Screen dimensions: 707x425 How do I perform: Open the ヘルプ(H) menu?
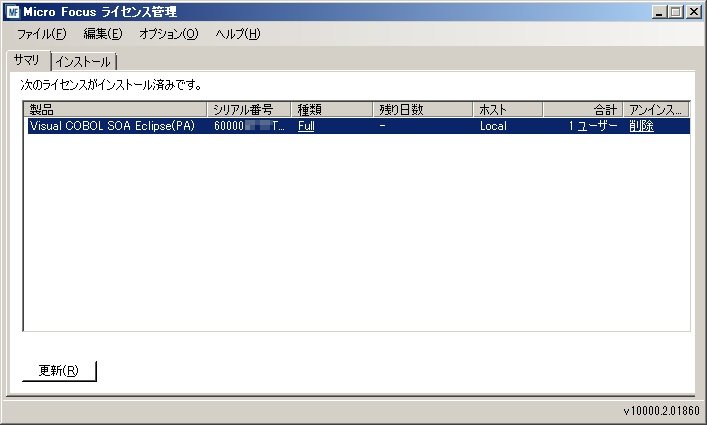(238, 34)
